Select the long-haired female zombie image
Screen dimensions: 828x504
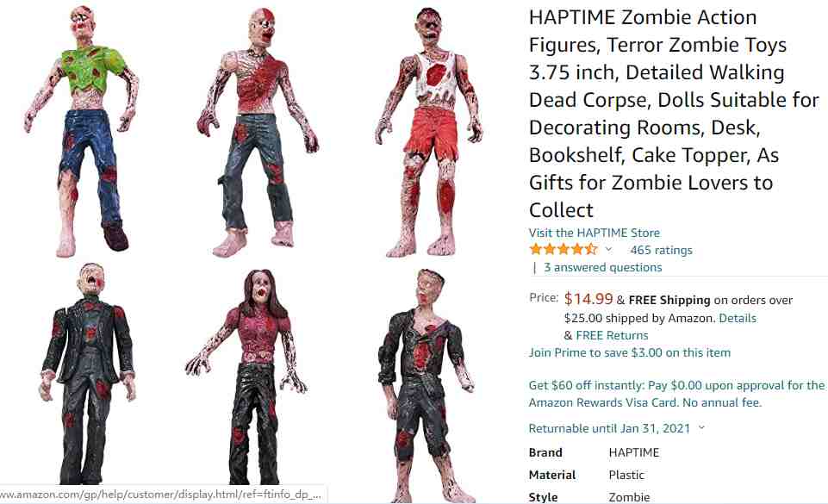246,376
